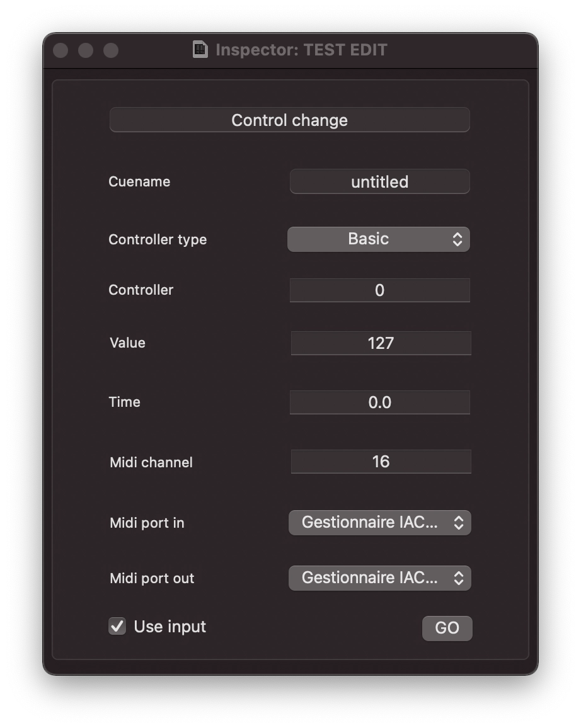Open the Midi port out dropdown
The height and width of the screenshot is (728, 581).
pos(380,578)
